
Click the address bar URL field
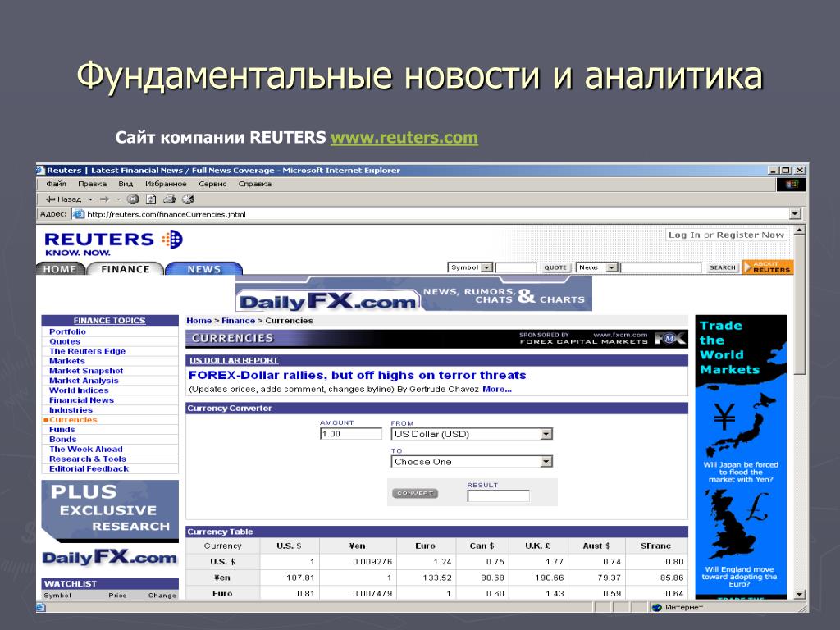[436, 214]
